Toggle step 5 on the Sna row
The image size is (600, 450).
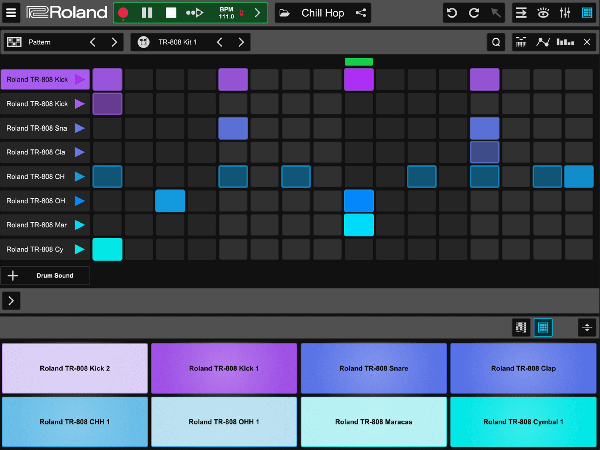pos(233,128)
